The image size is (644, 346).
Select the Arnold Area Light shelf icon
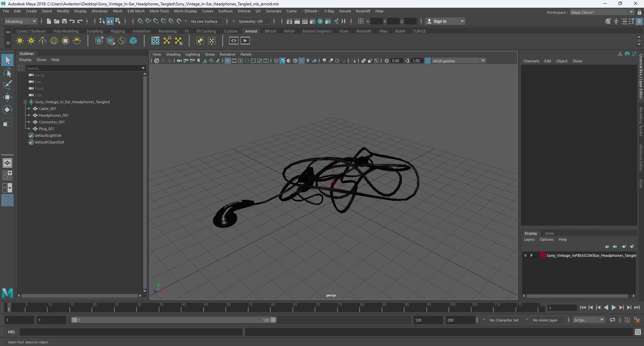coord(20,41)
